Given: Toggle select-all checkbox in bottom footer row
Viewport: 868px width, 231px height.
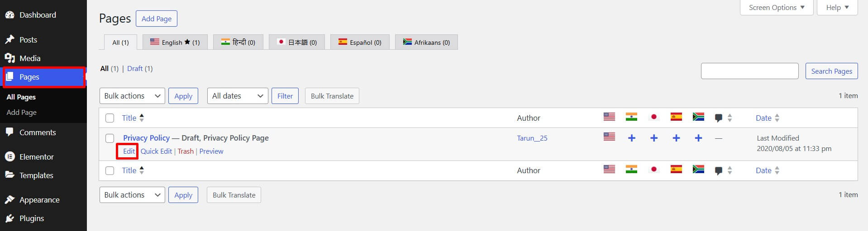Looking at the screenshot, I should click(x=110, y=170).
